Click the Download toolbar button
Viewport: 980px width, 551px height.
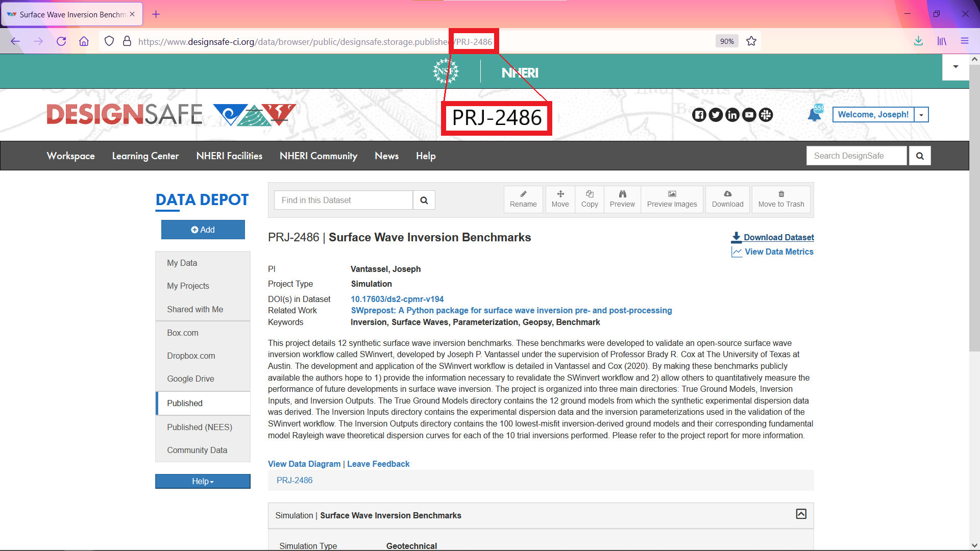(727, 199)
